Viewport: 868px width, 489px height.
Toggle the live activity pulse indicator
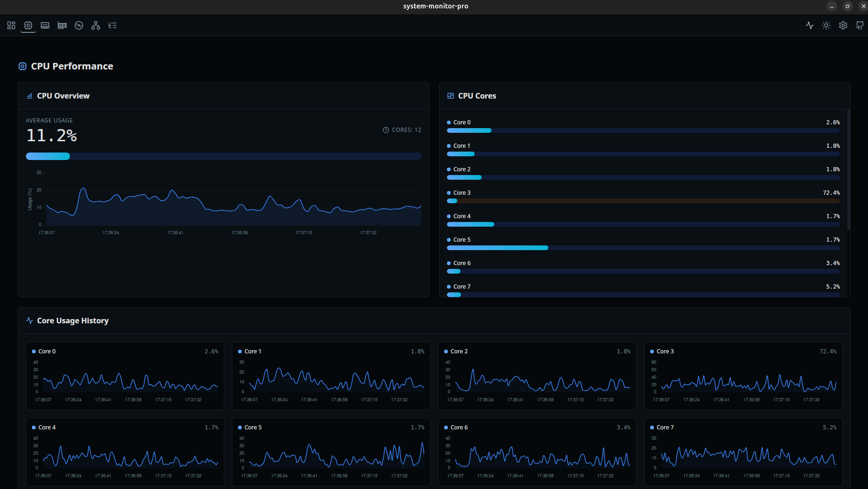[809, 25]
